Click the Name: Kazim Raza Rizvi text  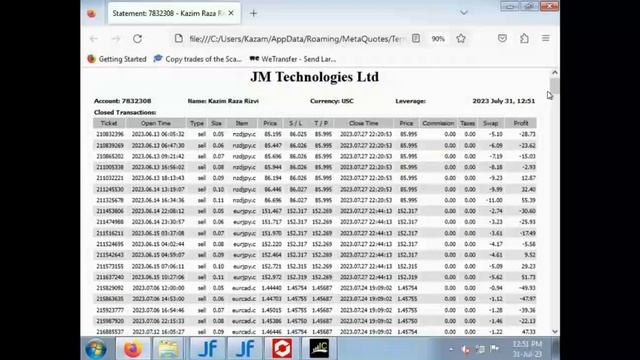(x=223, y=101)
